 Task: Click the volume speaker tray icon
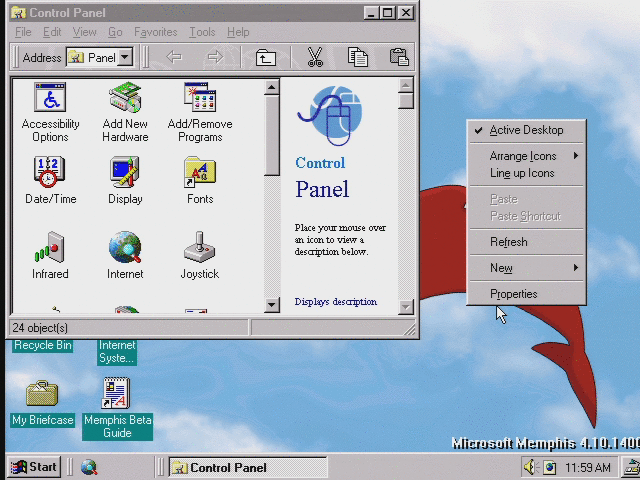pyautogui.click(x=531, y=467)
